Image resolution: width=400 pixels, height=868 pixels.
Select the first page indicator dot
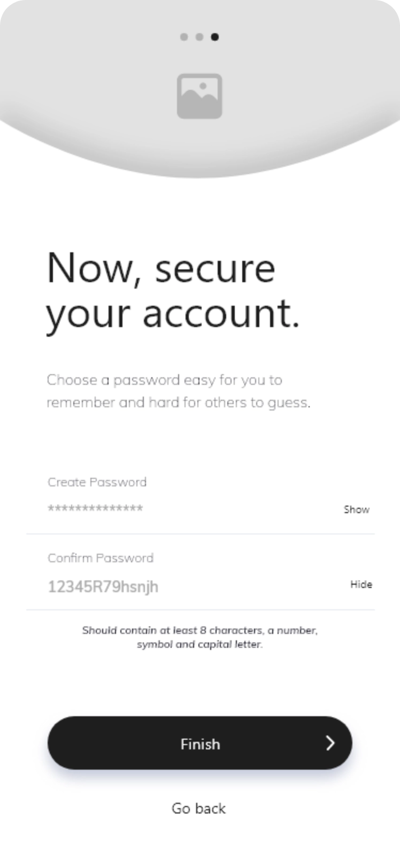pyautogui.click(x=184, y=37)
